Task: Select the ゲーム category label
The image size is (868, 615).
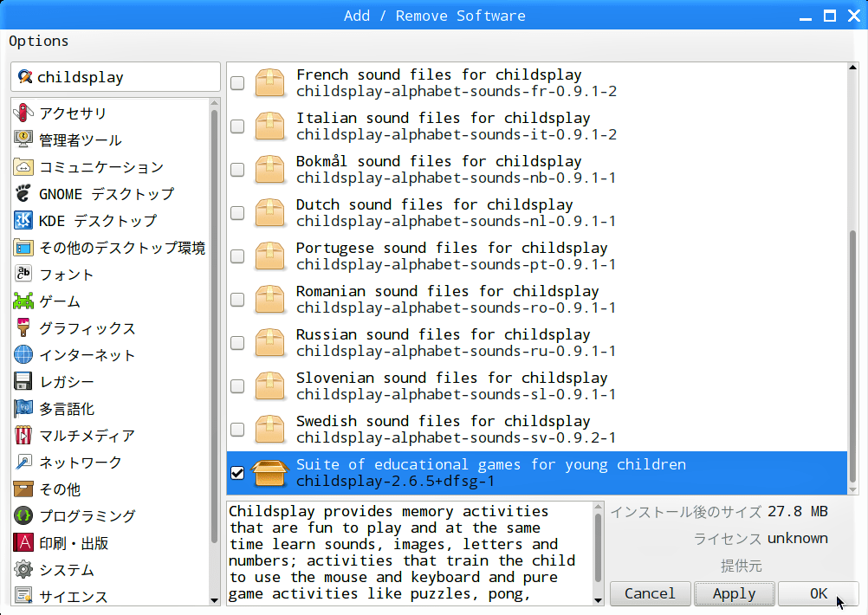Action: (60, 301)
